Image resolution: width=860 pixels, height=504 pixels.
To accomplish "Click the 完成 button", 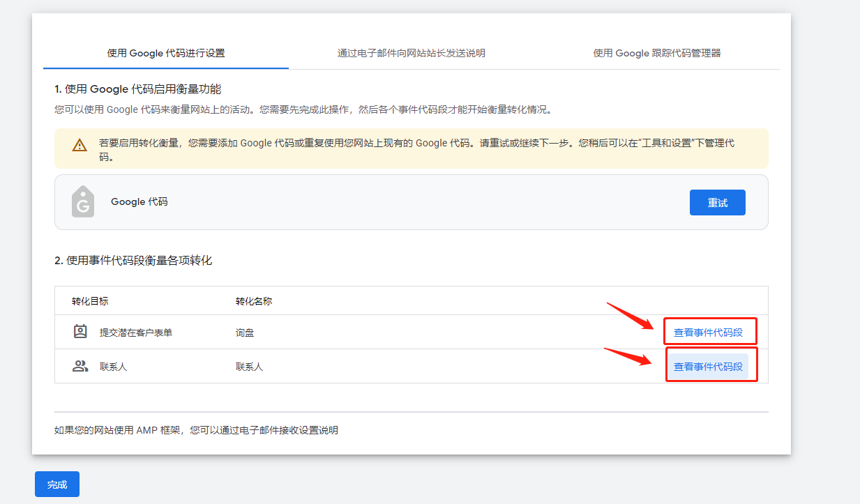I will (x=57, y=484).
